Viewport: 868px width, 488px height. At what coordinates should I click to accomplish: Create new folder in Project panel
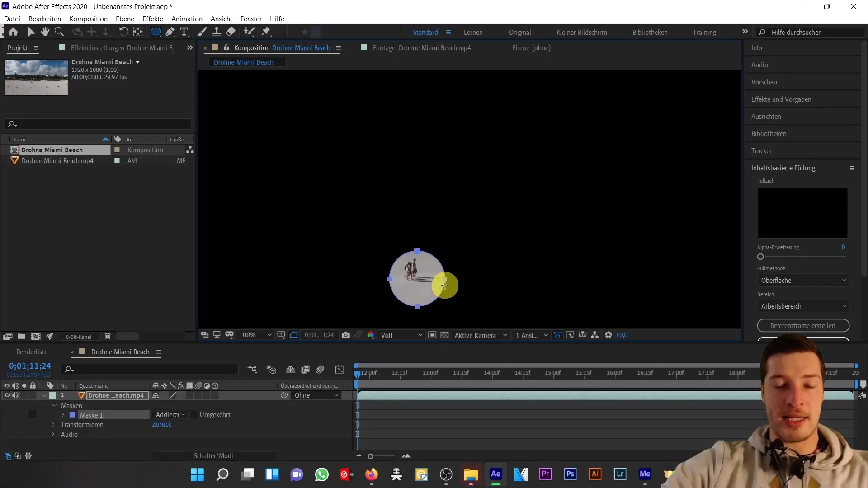click(x=22, y=336)
